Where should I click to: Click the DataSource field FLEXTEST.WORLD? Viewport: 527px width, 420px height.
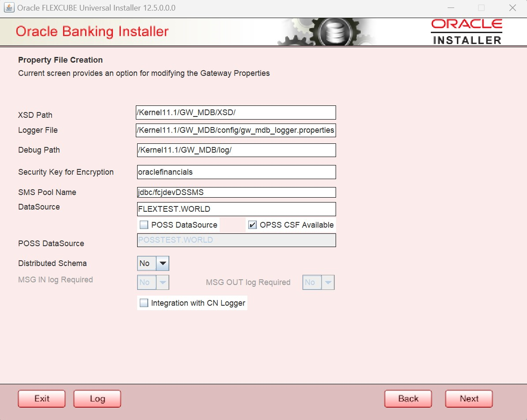click(236, 209)
